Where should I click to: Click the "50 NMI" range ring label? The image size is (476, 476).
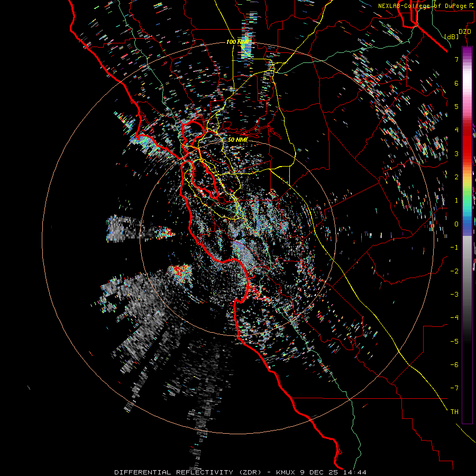tap(237, 140)
